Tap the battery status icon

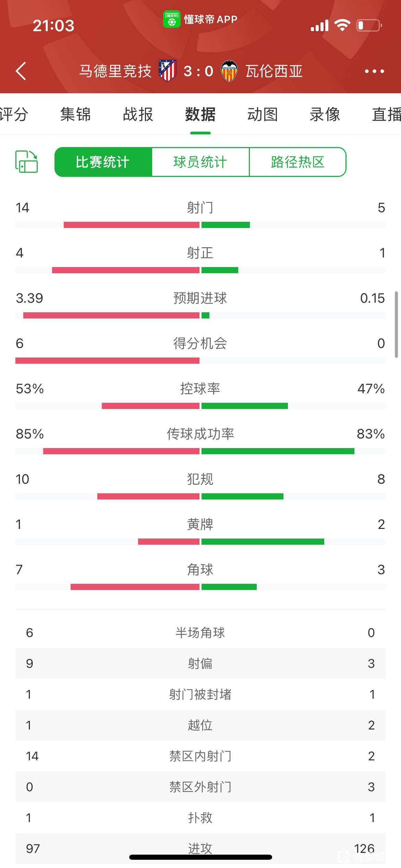(x=369, y=25)
